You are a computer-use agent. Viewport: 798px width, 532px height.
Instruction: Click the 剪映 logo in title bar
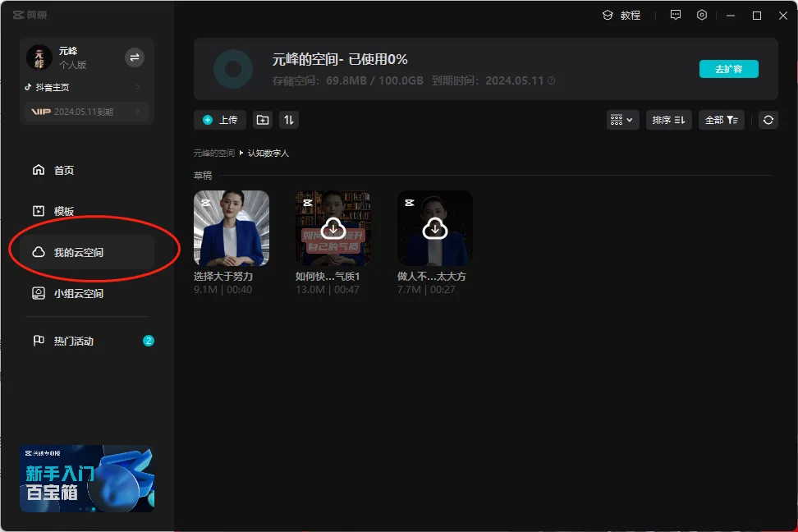[x=30, y=15]
